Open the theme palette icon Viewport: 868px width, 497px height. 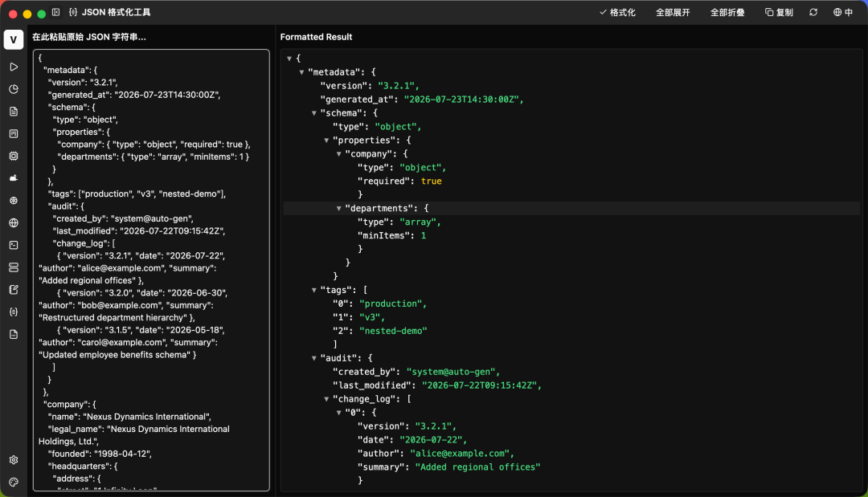(x=14, y=482)
